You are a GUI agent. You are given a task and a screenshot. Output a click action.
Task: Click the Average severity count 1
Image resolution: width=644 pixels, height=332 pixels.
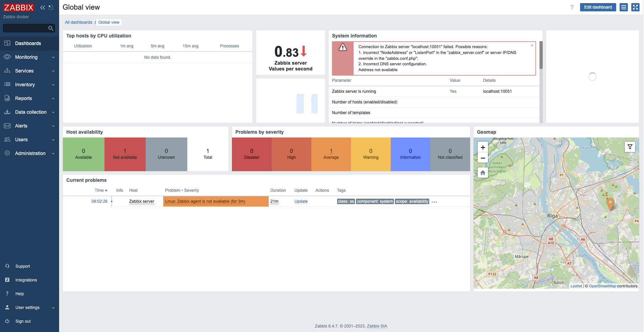[331, 151]
